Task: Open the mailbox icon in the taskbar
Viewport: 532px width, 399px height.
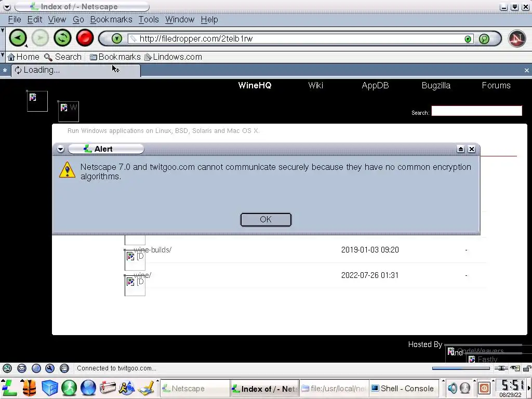Action: pos(108,388)
